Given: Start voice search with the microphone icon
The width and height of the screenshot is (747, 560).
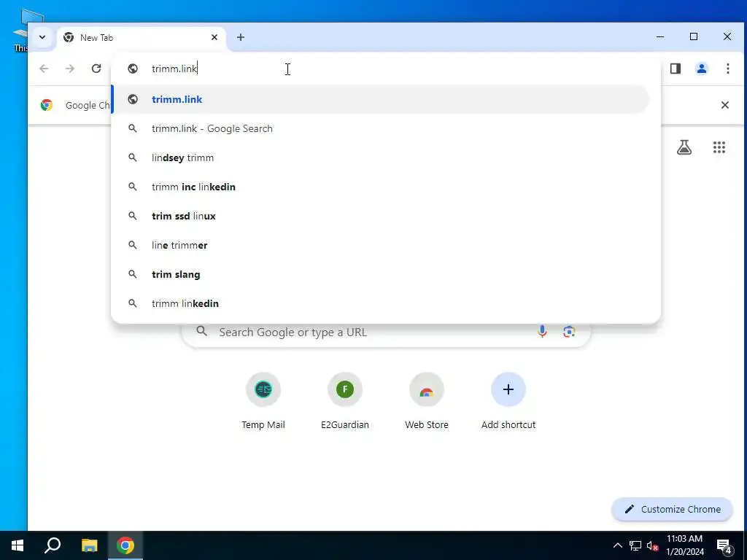Looking at the screenshot, I should click(x=542, y=332).
